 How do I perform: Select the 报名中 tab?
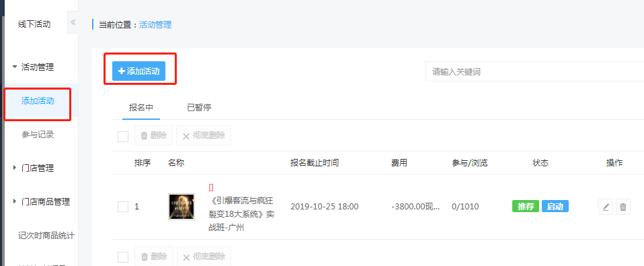141,108
